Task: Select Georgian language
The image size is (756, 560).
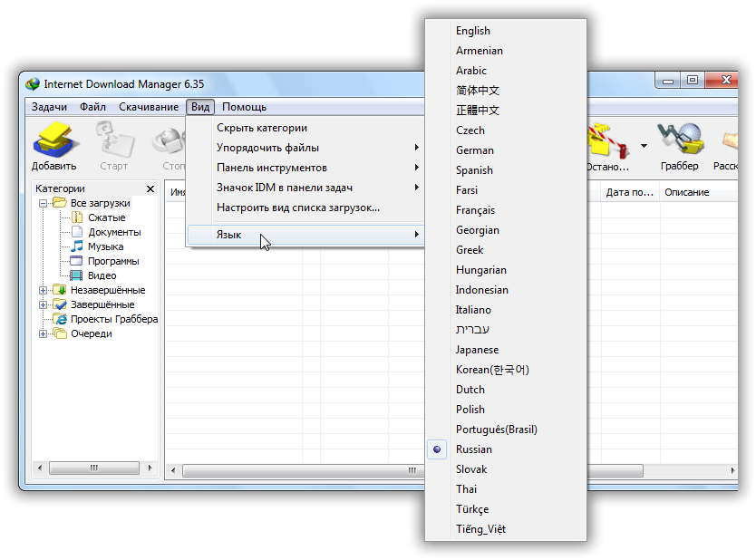Action: 506,230
